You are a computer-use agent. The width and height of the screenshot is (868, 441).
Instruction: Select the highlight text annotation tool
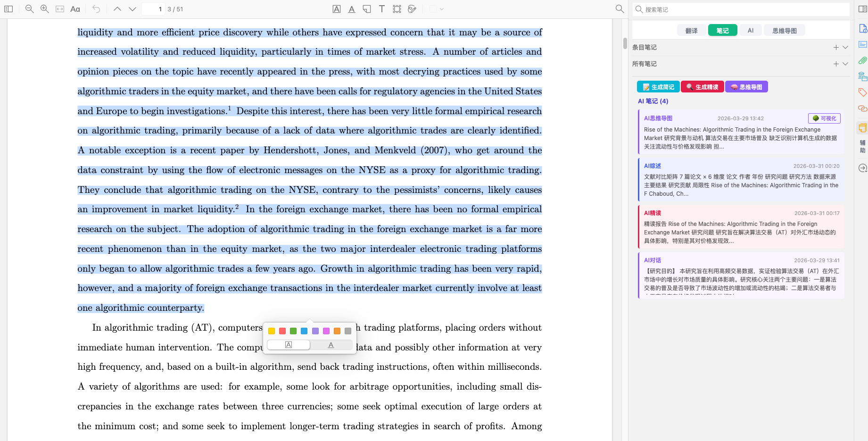pyautogui.click(x=337, y=9)
